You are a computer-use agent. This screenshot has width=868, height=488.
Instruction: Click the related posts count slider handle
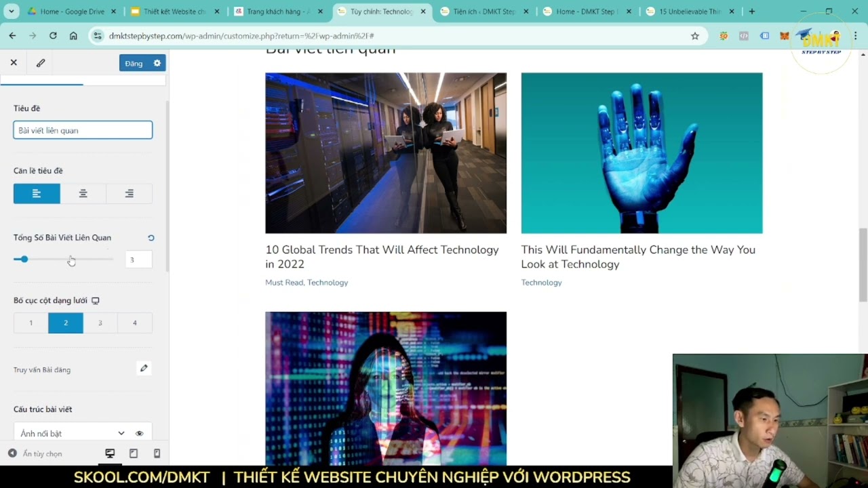24,259
